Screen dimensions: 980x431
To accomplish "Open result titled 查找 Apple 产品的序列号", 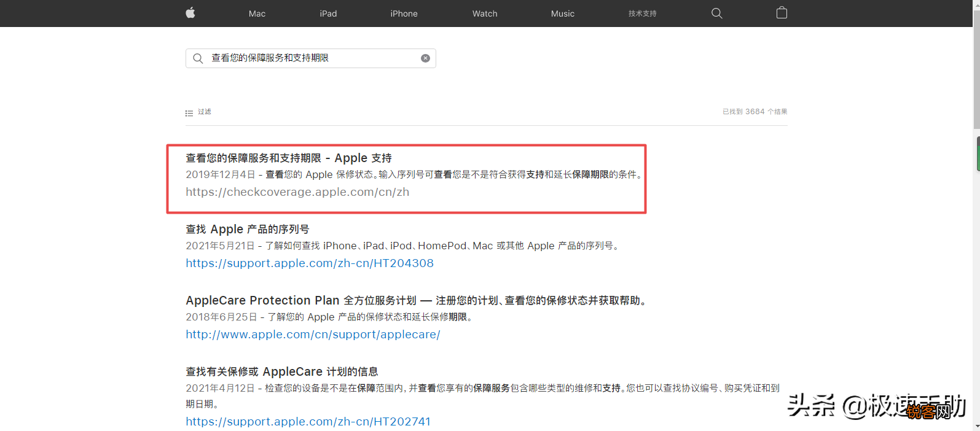I will (248, 229).
